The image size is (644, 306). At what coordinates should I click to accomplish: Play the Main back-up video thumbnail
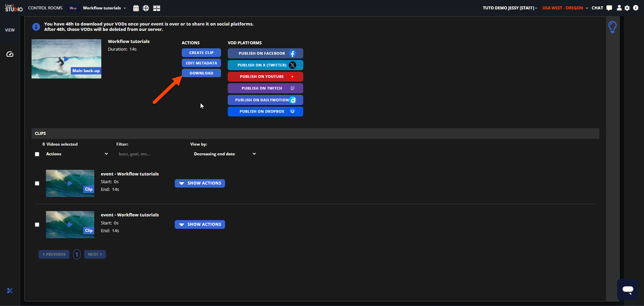tap(66, 59)
